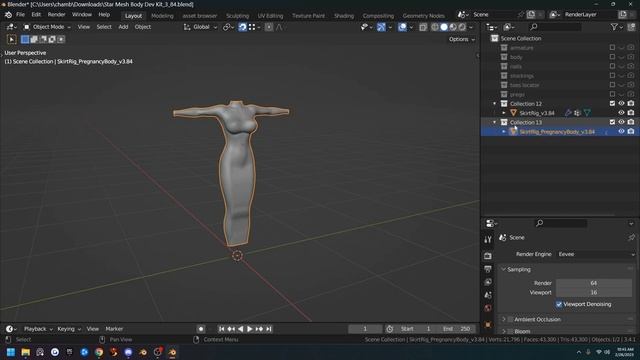This screenshot has width=640, height=360.
Task: Open the outliner filter funnel dropdown
Action: [616, 27]
